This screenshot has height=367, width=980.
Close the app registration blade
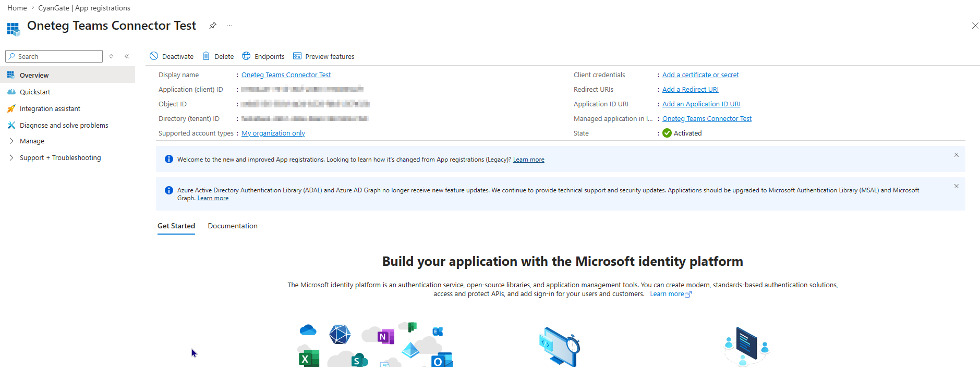coord(975,26)
